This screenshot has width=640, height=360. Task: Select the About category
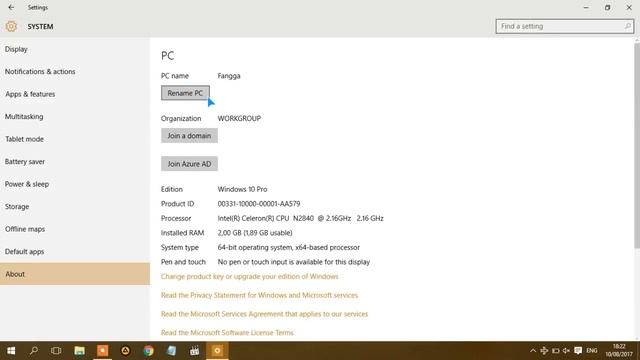(75, 273)
